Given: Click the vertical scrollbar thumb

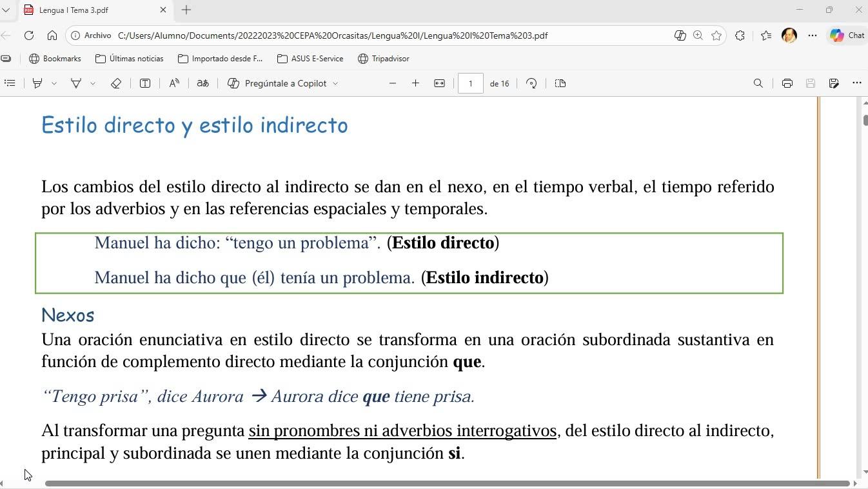Looking at the screenshot, I should pyautogui.click(x=865, y=120).
